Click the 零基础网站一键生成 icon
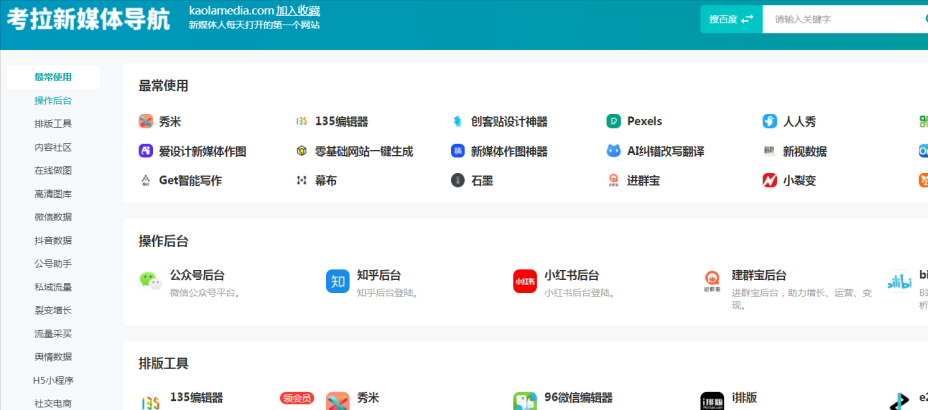928x410 pixels. (x=302, y=151)
